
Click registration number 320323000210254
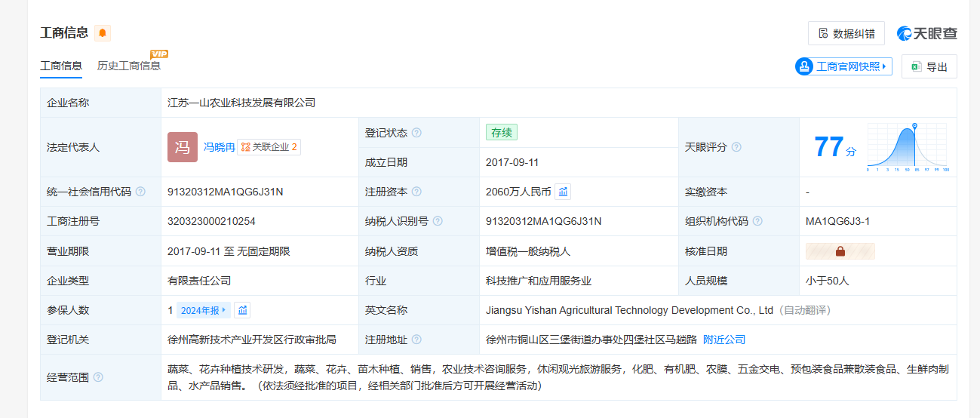[x=211, y=221]
